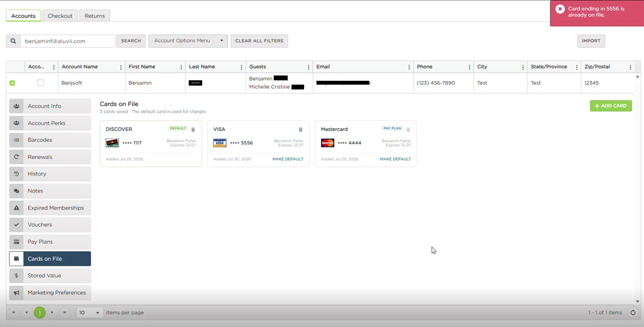This screenshot has width=644, height=327.
Task: Open Last Name column menu
Action: (242, 67)
